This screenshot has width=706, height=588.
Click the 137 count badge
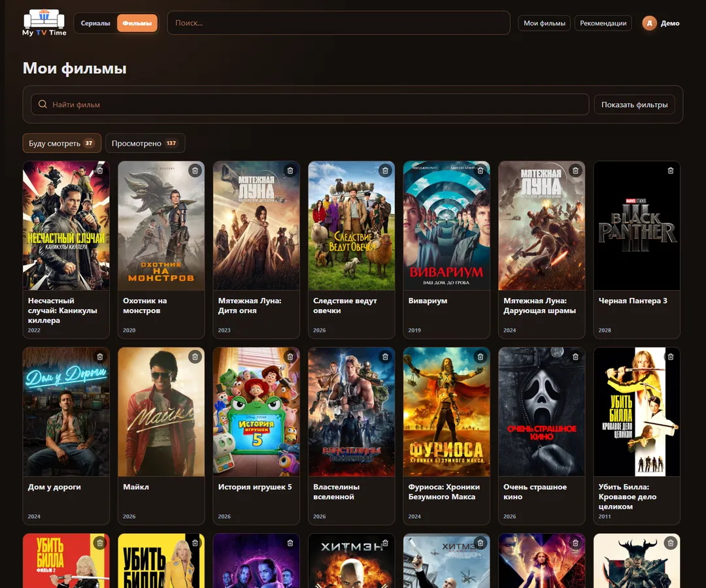pos(171,143)
